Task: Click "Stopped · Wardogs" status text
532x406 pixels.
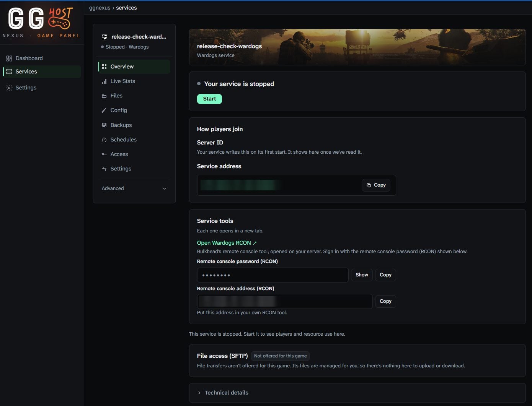Action: [x=127, y=47]
